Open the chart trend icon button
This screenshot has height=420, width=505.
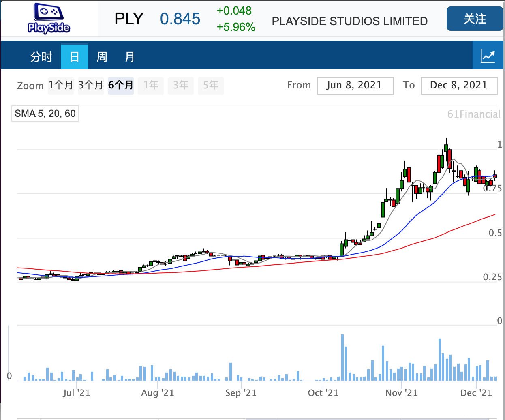pos(488,56)
